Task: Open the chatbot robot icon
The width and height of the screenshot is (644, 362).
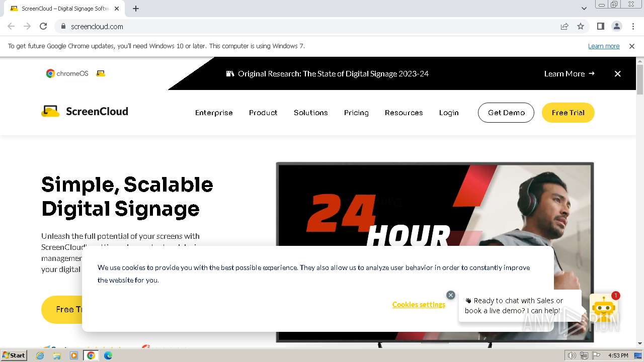Action: click(x=603, y=308)
